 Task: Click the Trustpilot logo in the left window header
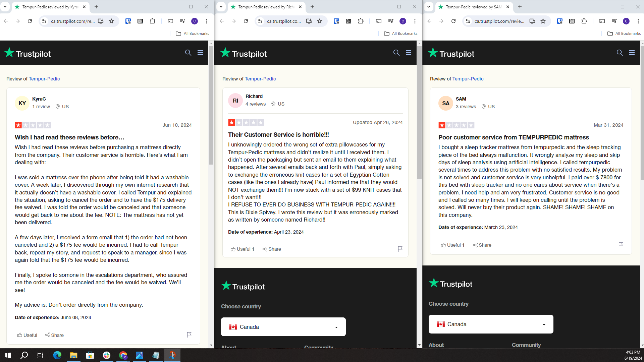[27, 53]
